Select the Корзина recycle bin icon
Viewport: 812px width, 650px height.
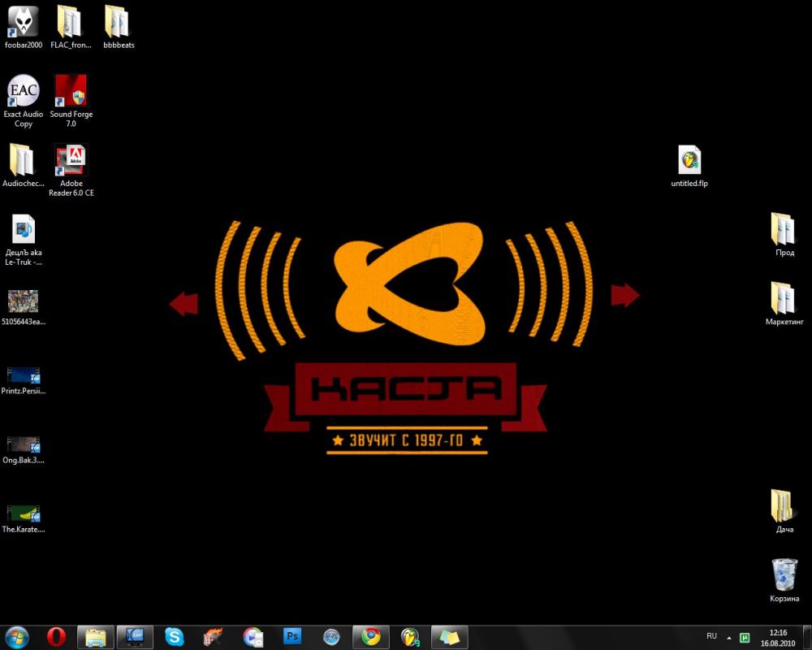784,574
